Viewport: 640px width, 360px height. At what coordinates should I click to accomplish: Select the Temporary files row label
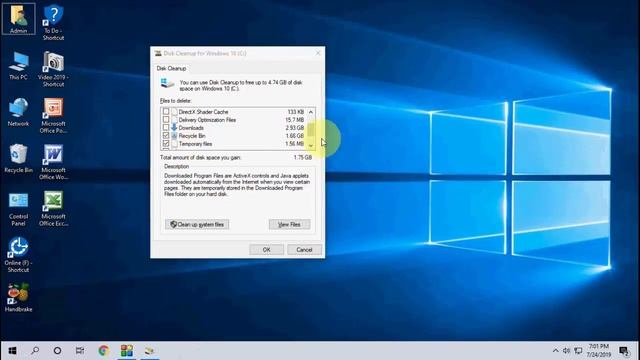point(195,144)
